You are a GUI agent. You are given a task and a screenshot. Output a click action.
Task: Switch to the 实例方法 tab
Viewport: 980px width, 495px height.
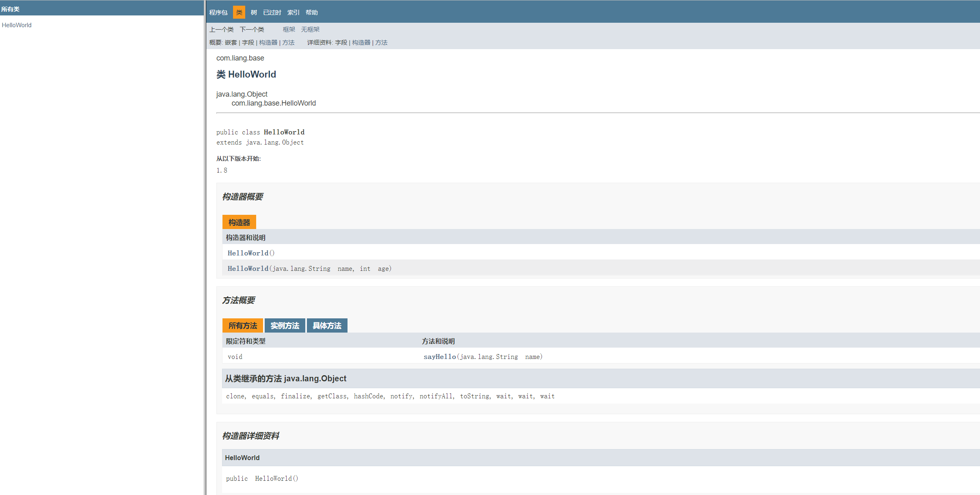coord(285,326)
